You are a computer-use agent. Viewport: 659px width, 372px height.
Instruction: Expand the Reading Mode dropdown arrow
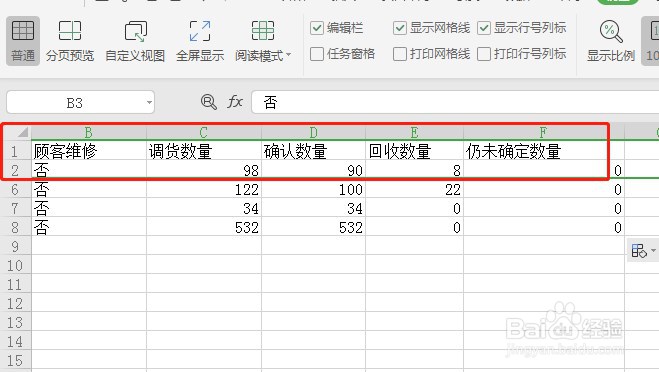point(288,55)
